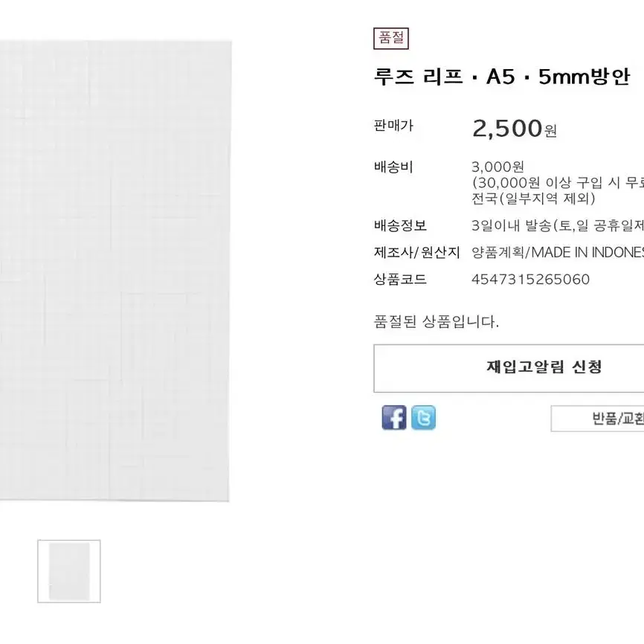The height and width of the screenshot is (644, 644).
Task: Click the product code 4547315265060
Action: 530,280
